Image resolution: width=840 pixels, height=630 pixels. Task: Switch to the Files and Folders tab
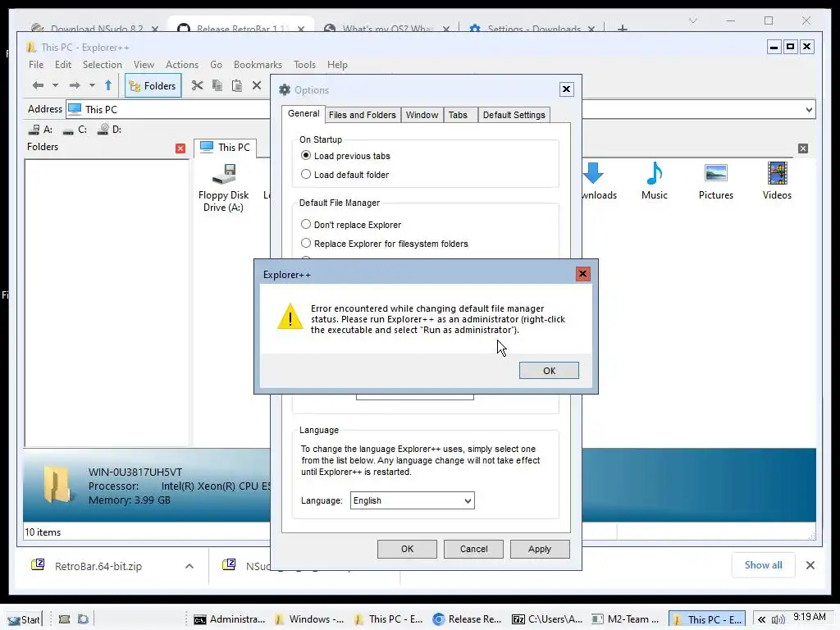point(362,115)
